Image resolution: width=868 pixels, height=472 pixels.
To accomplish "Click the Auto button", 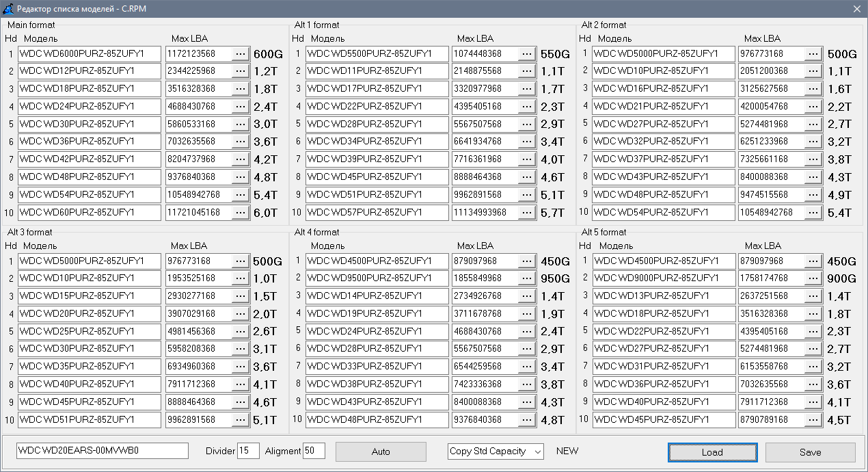I will click(x=381, y=451).
